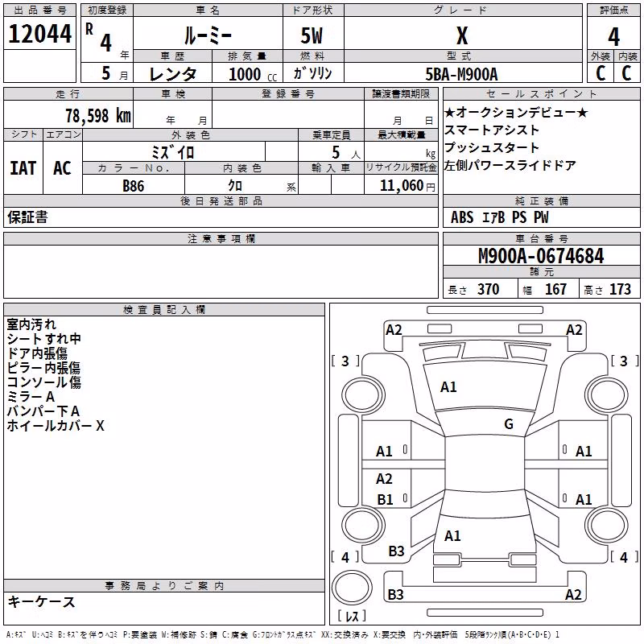Click the overall evaluation score 4
The width and height of the screenshot is (644, 644).
[613, 37]
